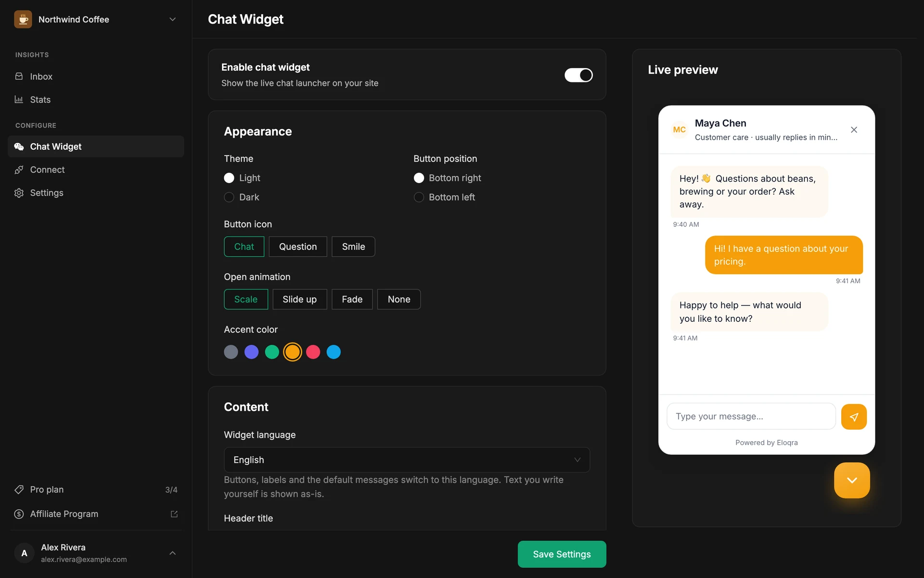Pick the blue accent color
This screenshot has height=578, width=924.
coord(334,352)
